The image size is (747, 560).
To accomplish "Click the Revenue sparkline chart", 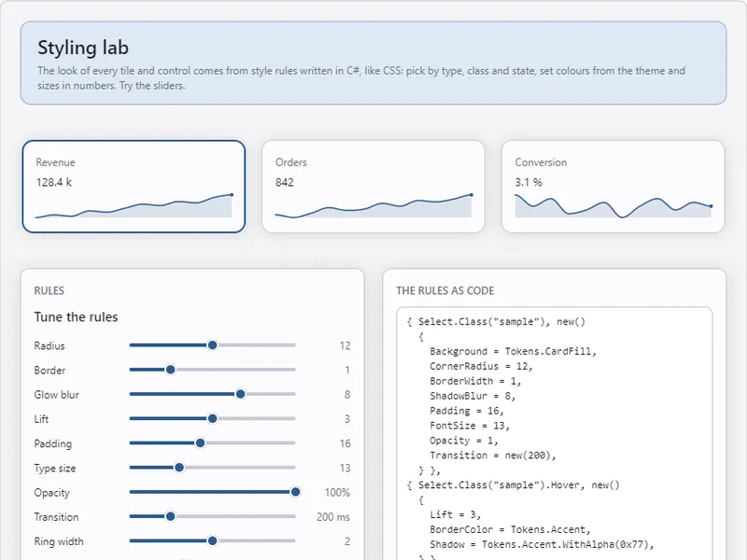I will [134, 205].
